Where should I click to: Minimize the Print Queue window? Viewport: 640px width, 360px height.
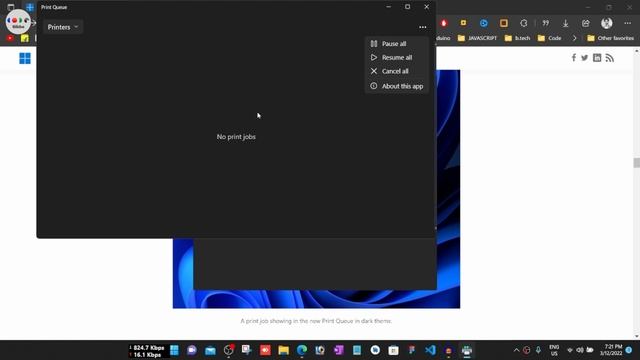[x=389, y=7]
